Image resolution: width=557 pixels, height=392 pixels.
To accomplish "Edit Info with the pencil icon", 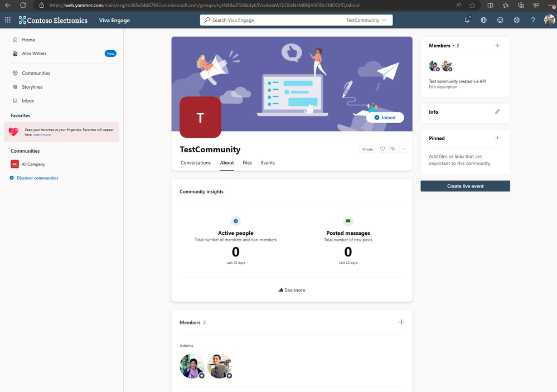I will pyautogui.click(x=497, y=112).
